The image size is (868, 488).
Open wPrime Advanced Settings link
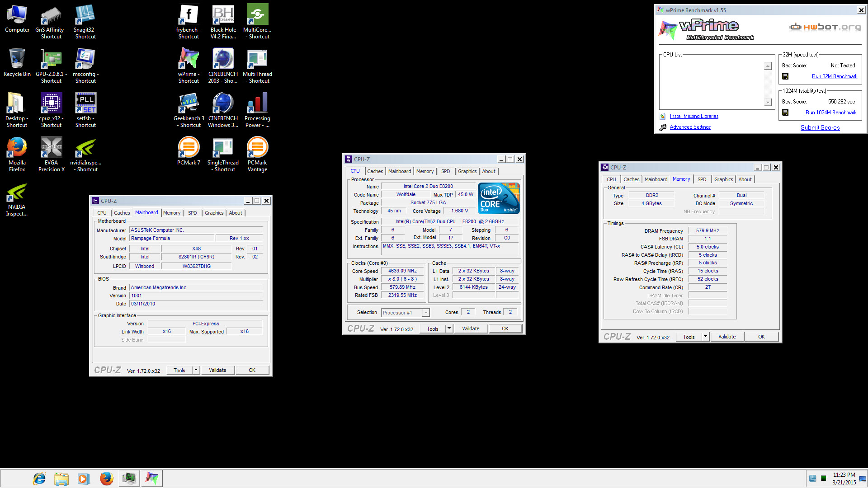(690, 127)
